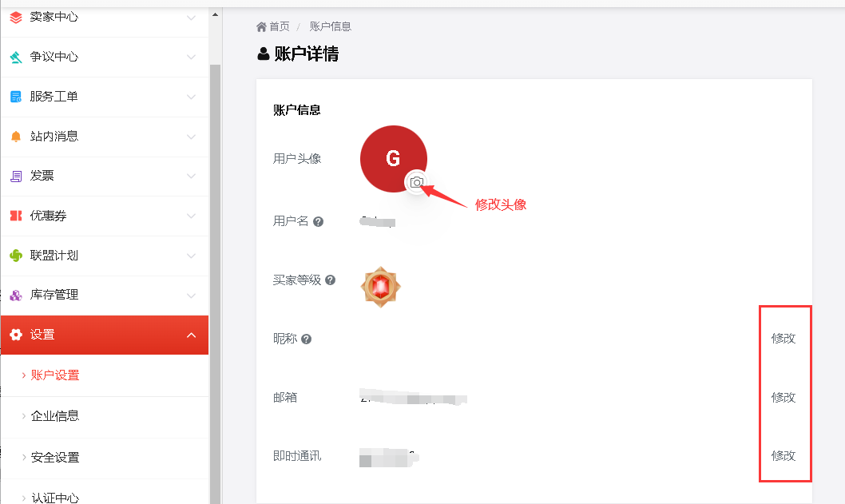
Task: Click the bell icon for 站内消息
Action: pyautogui.click(x=16, y=137)
